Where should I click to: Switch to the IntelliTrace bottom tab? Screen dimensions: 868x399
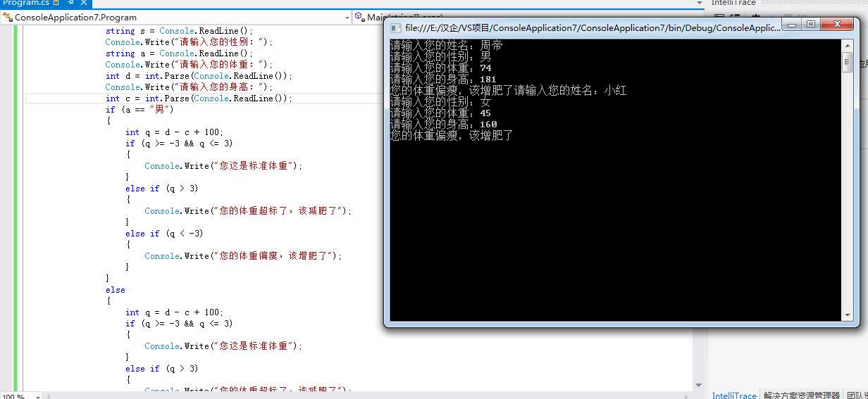(734, 395)
